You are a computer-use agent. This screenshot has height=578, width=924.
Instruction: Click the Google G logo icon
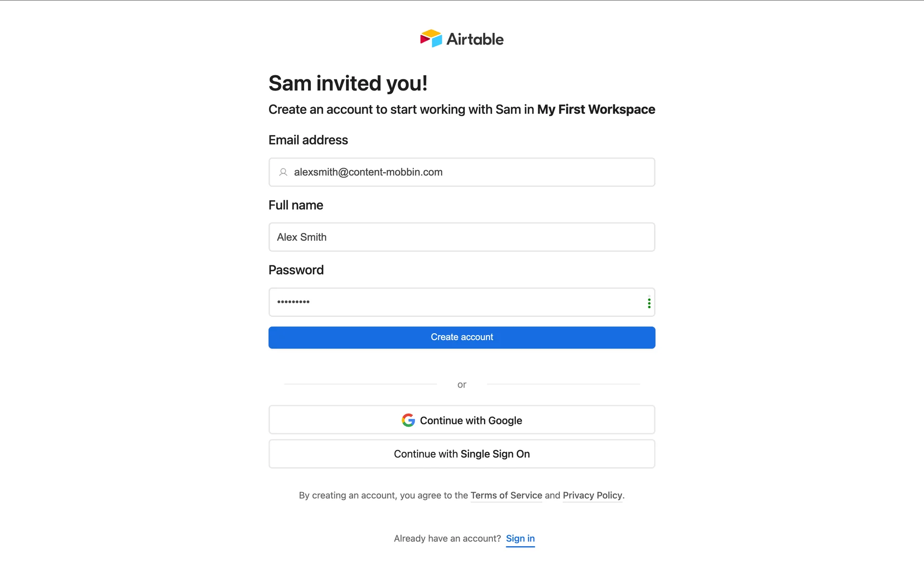click(x=408, y=420)
